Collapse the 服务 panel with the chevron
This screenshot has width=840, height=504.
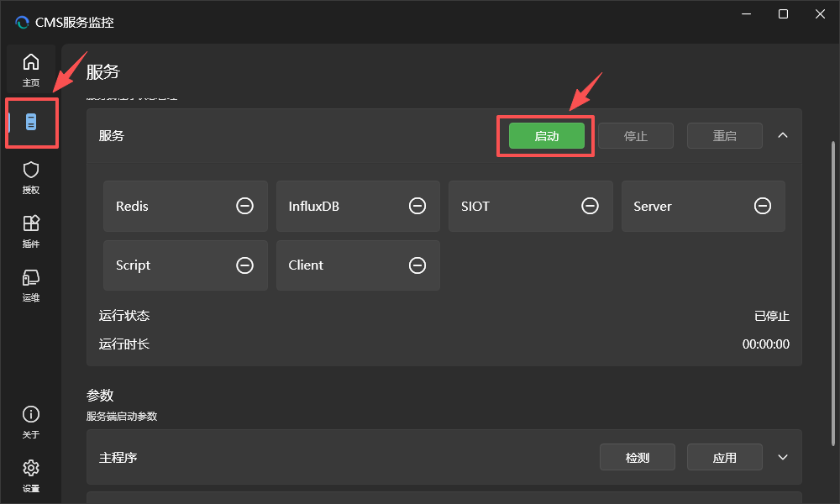783,135
